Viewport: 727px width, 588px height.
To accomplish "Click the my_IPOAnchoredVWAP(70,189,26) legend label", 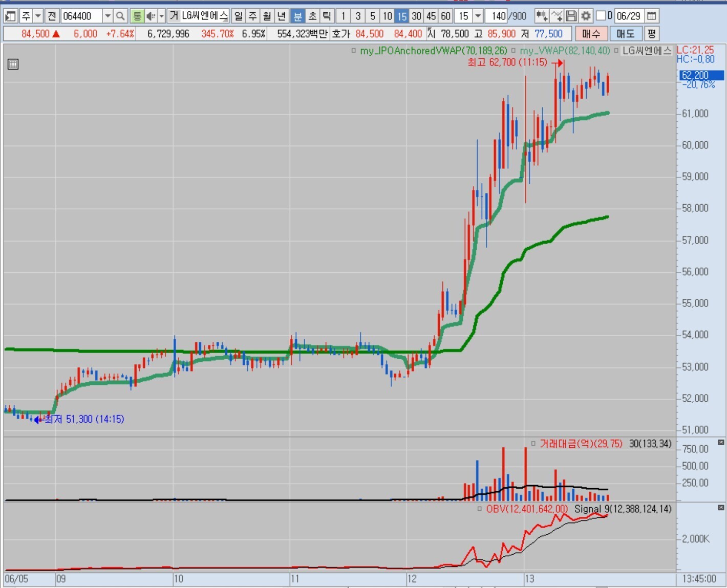I will 434,51.
